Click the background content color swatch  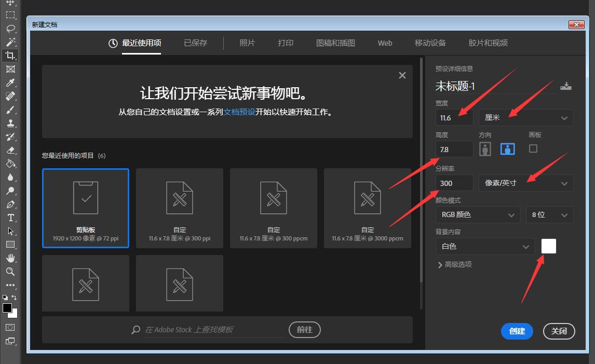click(x=548, y=246)
